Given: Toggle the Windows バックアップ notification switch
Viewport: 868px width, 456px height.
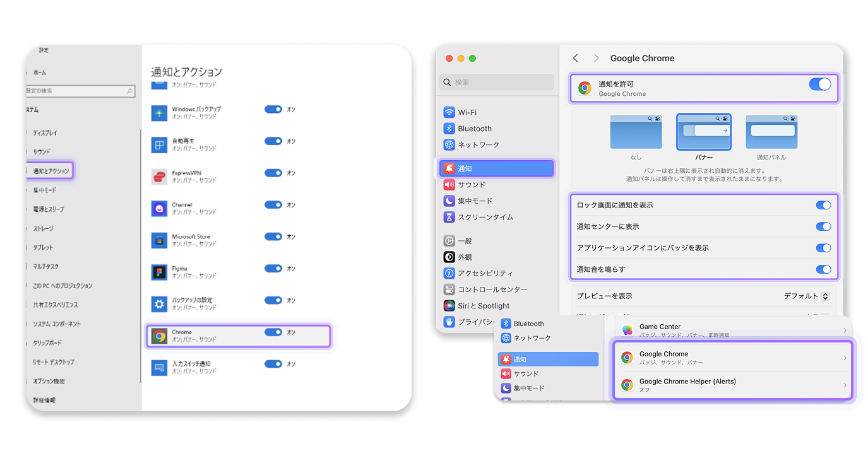Looking at the screenshot, I should pyautogui.click(x=273, y=109).
